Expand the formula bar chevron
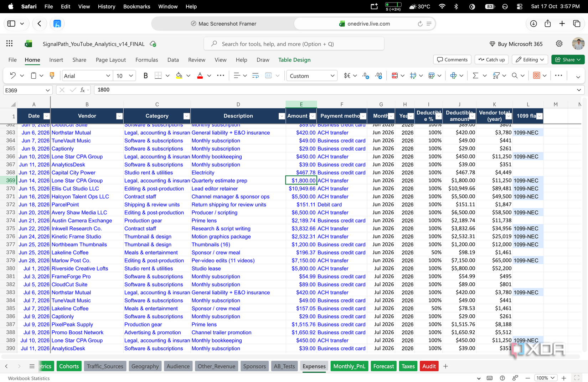The width and height of the screenshot is (588, 382). coord(579,90)
